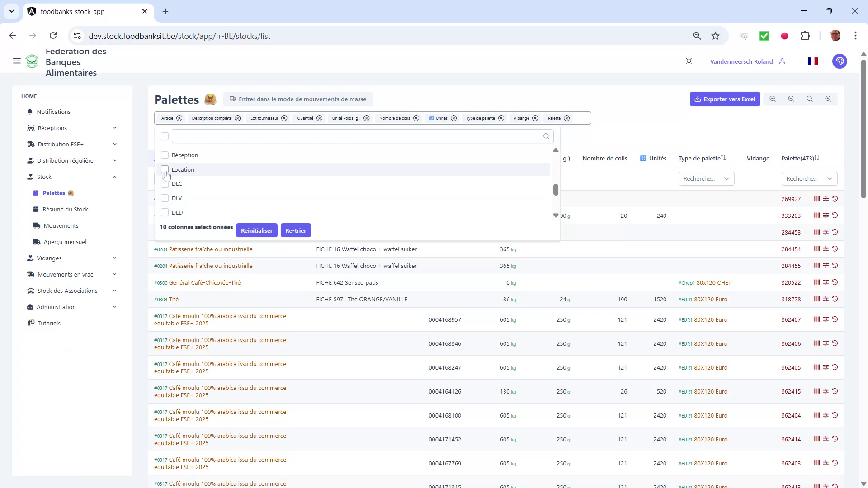Click the Reinitialiser button
Screen dimensions: 868x488
tap(256, 230)
